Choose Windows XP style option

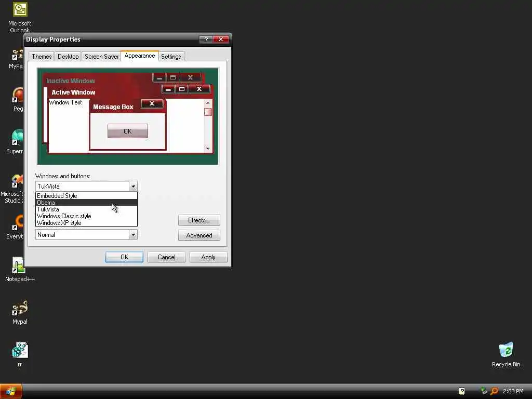(x=87, y=223)
